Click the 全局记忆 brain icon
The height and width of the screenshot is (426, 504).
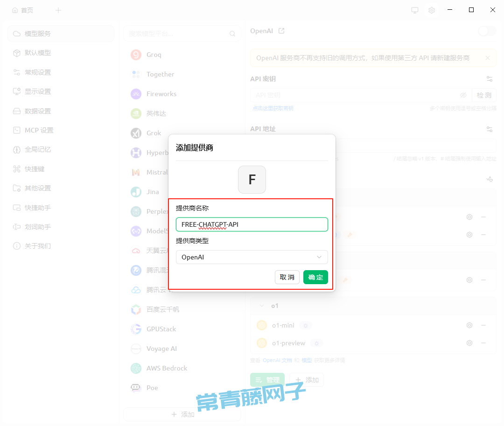pos(17,150)
